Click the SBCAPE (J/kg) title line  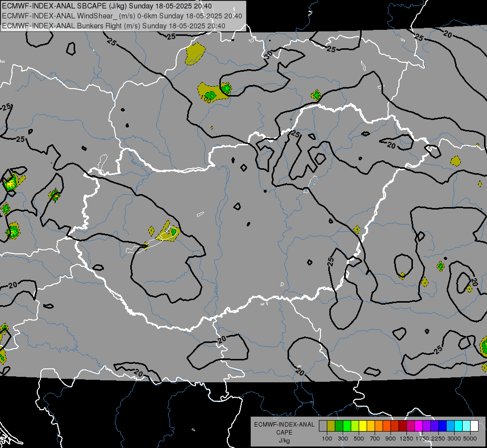click(107, 6)
